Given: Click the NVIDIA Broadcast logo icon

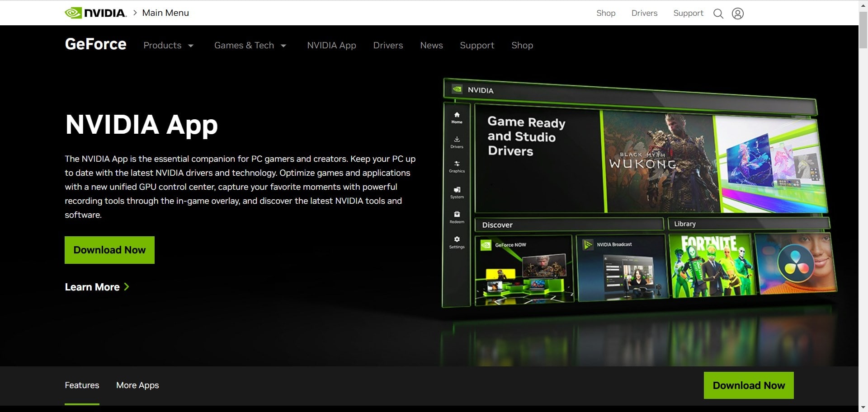Looking at the screenshot, I should (x=588, y=244).
